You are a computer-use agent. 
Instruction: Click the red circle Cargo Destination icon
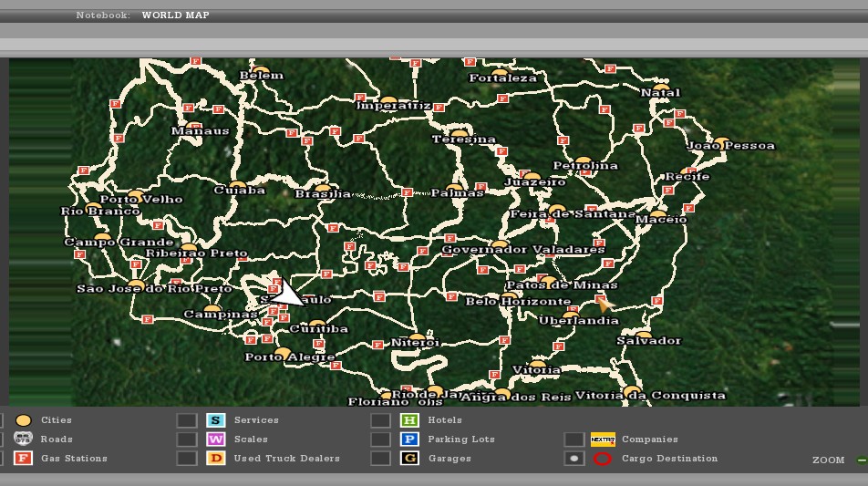602,459
